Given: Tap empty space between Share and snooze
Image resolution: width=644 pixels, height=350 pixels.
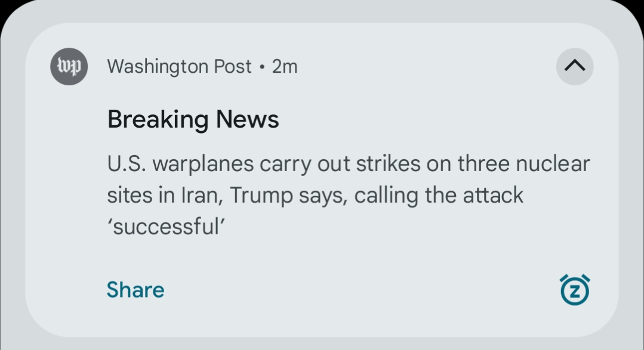Looking at the screenshot, I should pyautogui.click(x=358, y=290).
